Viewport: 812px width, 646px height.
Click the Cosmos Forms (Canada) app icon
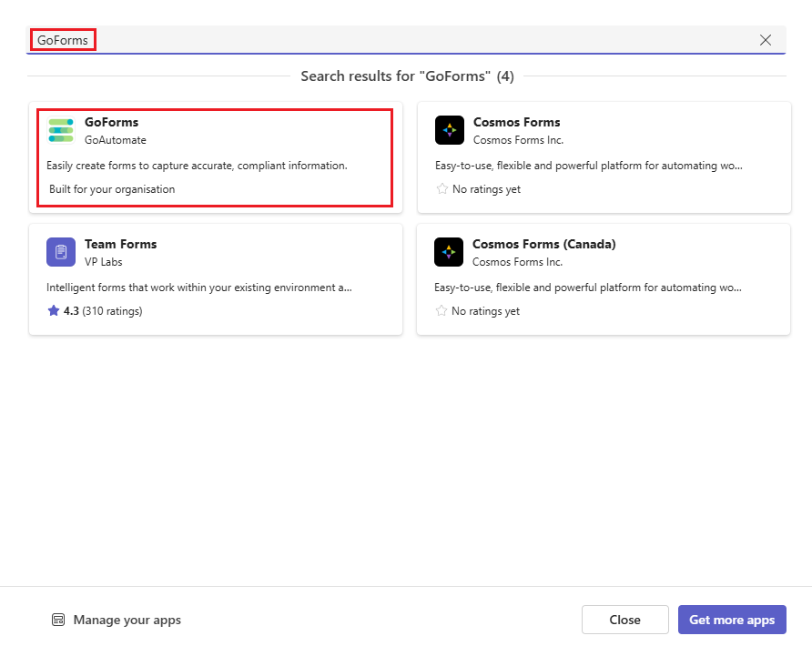pos(449,252)
